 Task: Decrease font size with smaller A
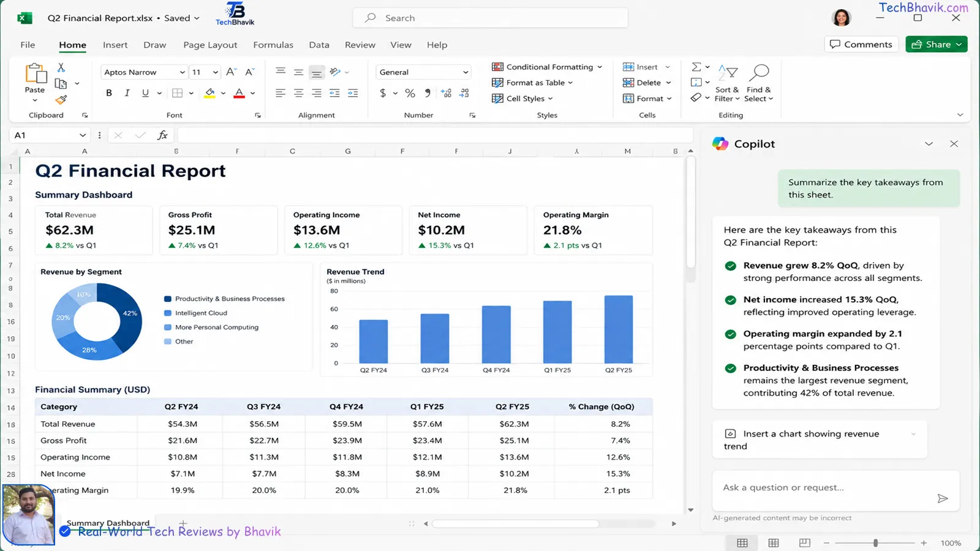click(249, 72)
